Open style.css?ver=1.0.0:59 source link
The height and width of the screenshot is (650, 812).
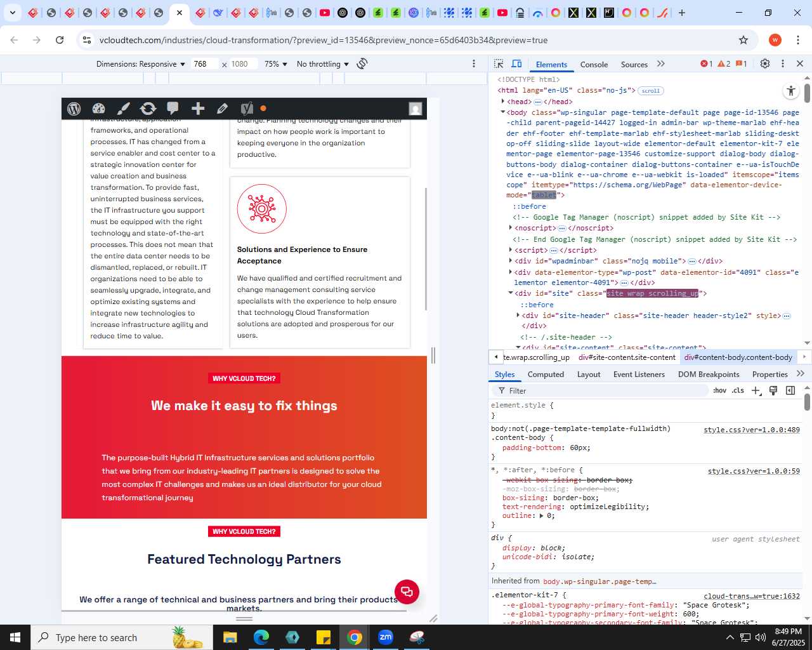[754, 471]
